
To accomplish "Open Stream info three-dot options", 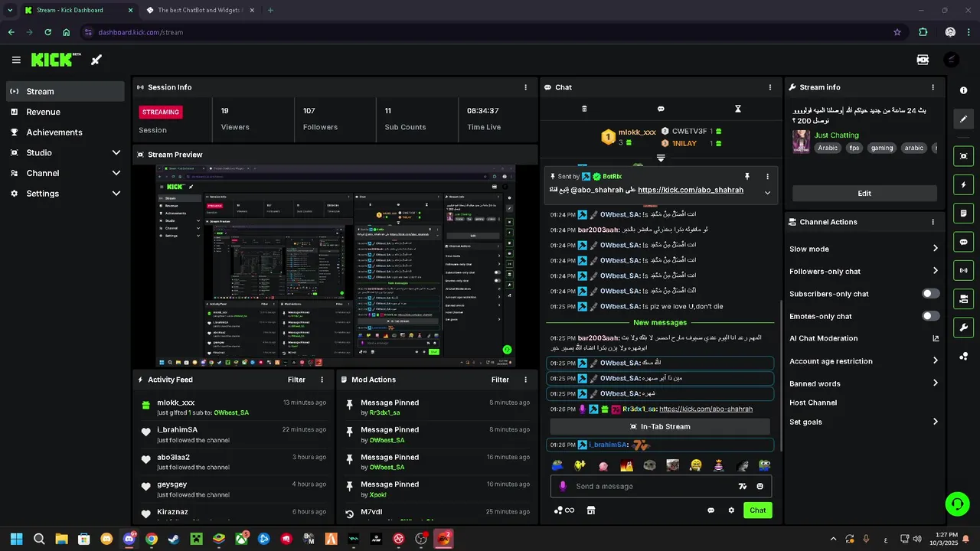I will coord(933,87).
